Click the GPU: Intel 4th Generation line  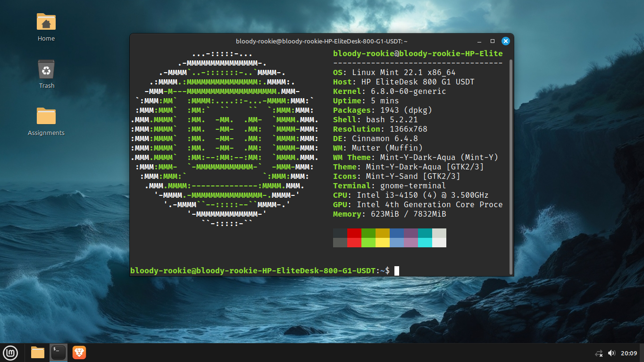418,204
